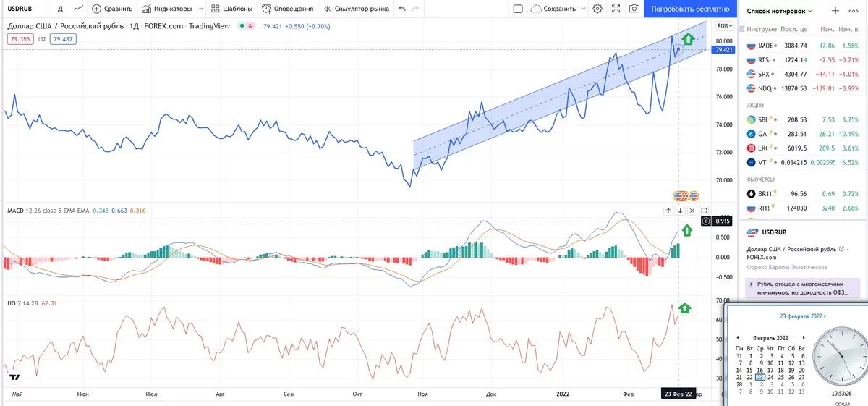Undo the last chart action

(x=402, y=9)
